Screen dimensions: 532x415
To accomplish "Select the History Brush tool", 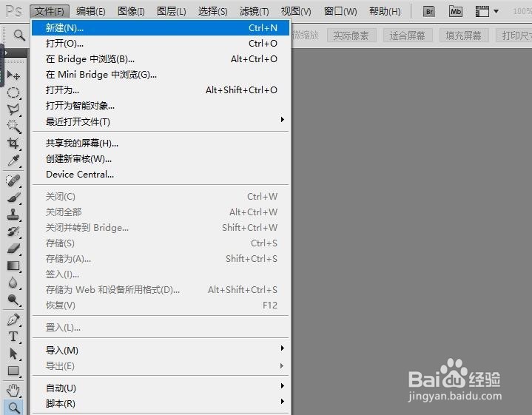I will coord(13,232).
